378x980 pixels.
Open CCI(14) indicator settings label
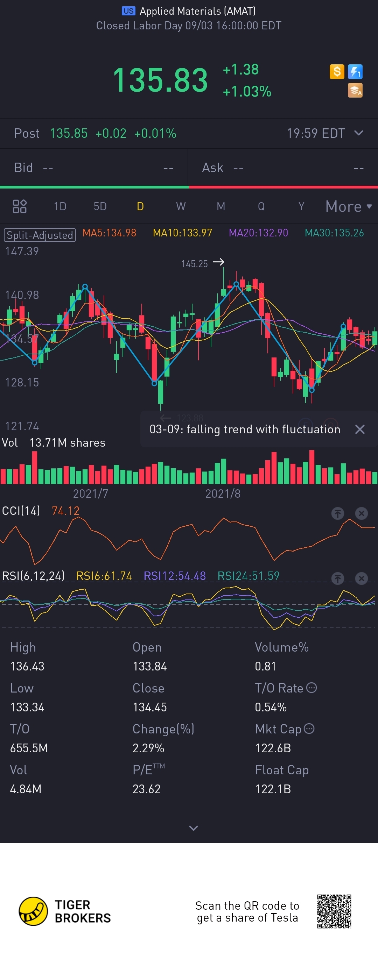click(21, 511)
